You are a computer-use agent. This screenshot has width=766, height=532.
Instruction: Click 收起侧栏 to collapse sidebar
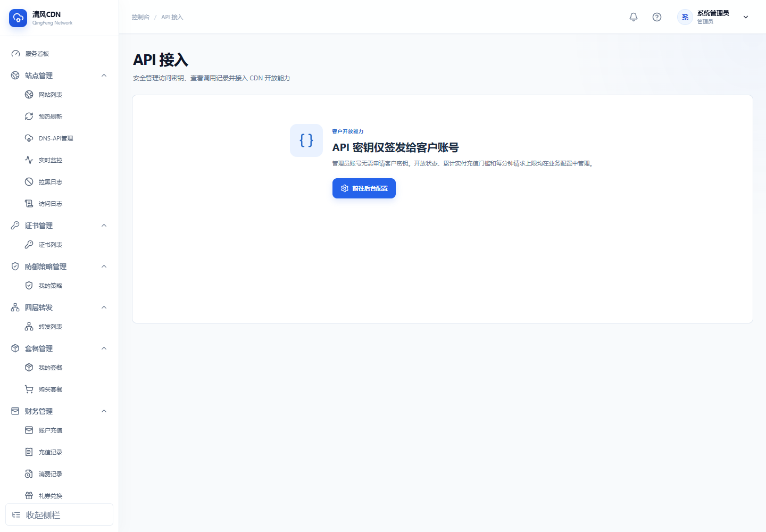point(59,515)
